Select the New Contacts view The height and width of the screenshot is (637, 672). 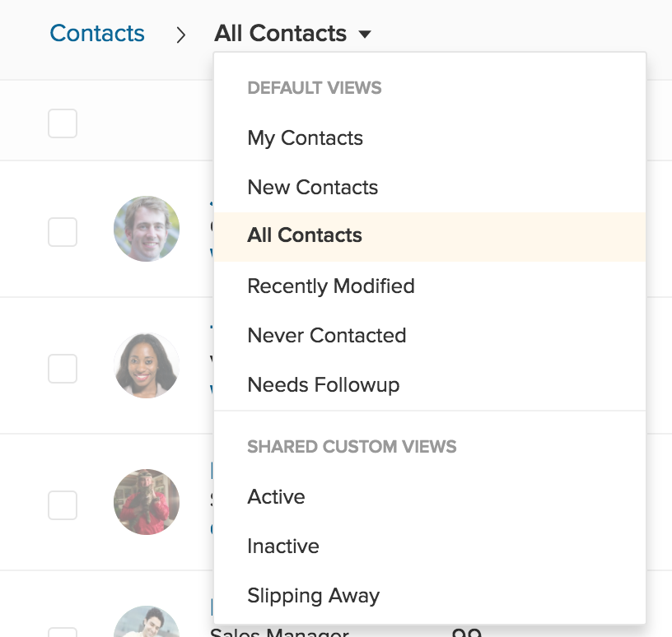pyautogui.click(x=312, y=188)
